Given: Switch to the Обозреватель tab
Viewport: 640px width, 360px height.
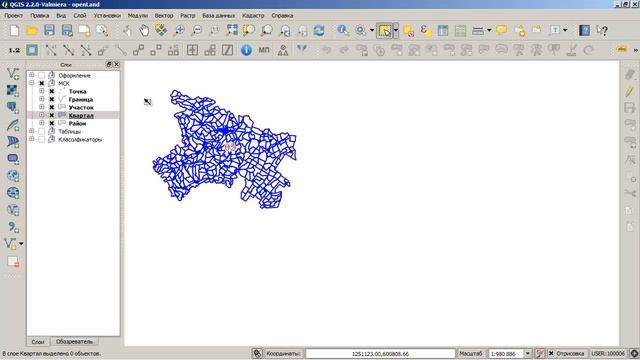Looking at the screenshot, I should pos(74,342).
